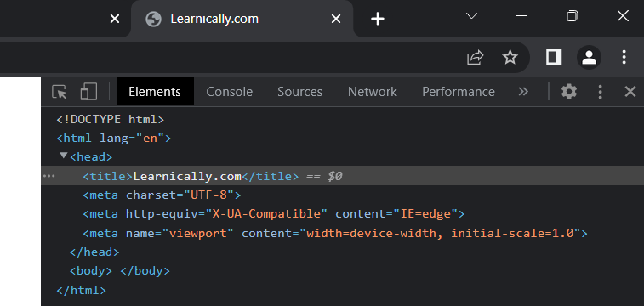Open the Network tab

[x=373, y=92]
